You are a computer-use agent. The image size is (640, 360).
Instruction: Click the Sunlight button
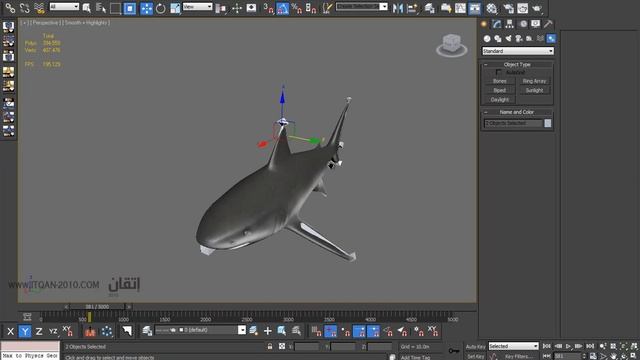pyautogui.click(x=534, y=90)
